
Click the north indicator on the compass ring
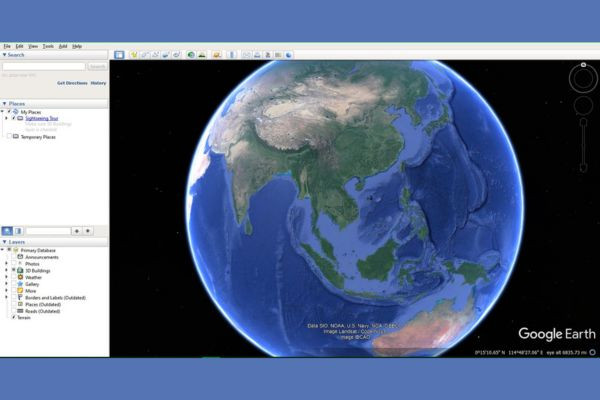click(583, 65)
